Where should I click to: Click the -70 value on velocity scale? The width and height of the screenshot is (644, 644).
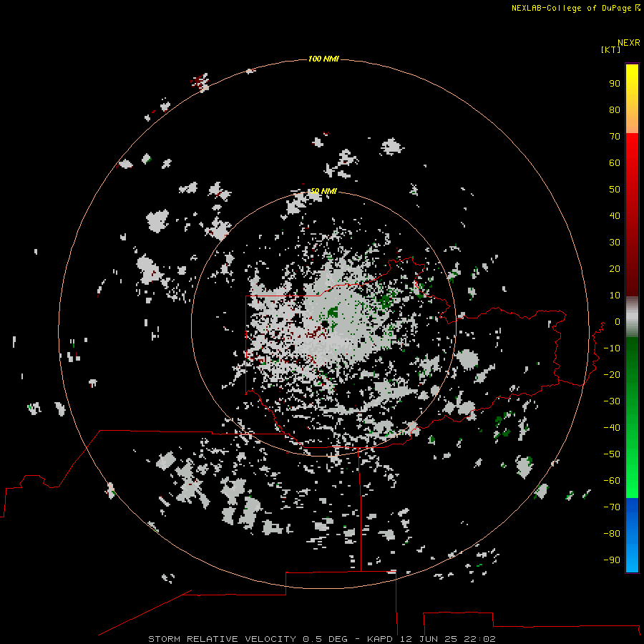coord(612,507)
